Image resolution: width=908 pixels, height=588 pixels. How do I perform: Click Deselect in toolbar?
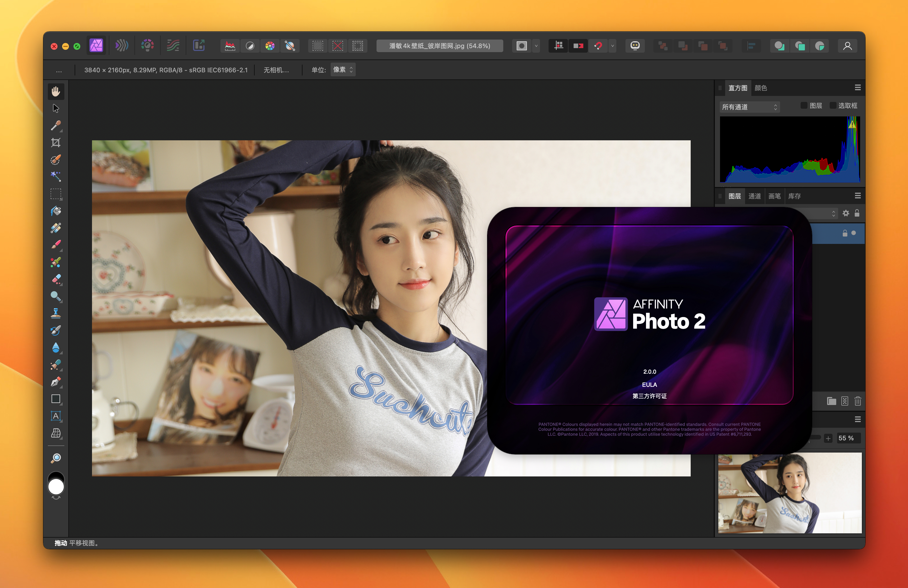pyautogui.click(x=338, y=46)
